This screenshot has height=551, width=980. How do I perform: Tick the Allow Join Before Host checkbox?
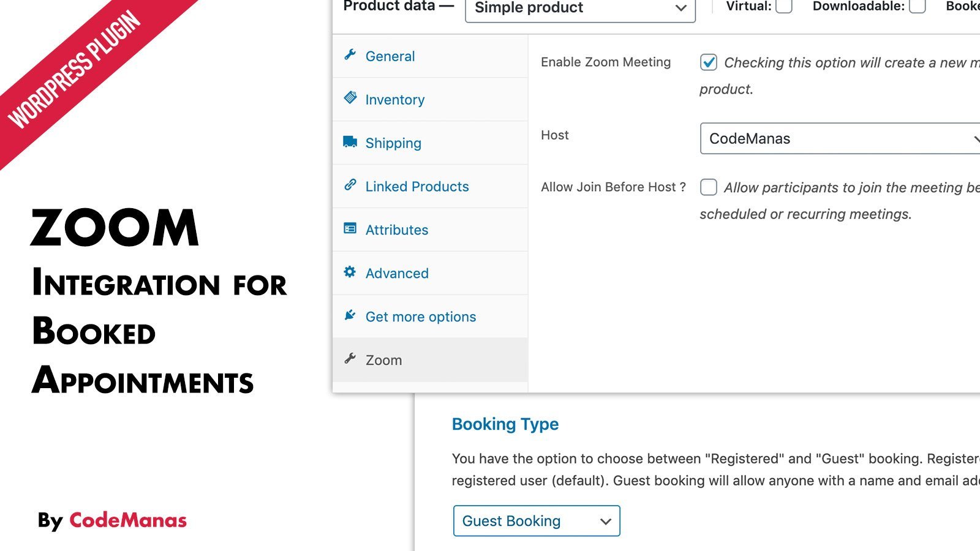point(709,187)
